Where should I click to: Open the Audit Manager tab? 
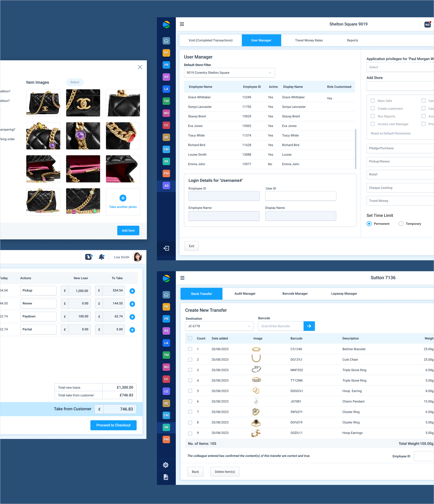click(x=245, y=294)
